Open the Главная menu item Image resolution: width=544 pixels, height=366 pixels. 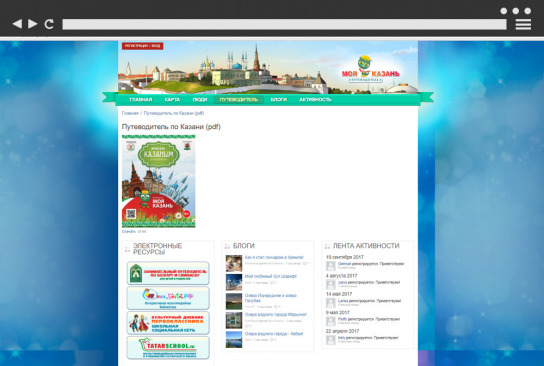(141, 100)
